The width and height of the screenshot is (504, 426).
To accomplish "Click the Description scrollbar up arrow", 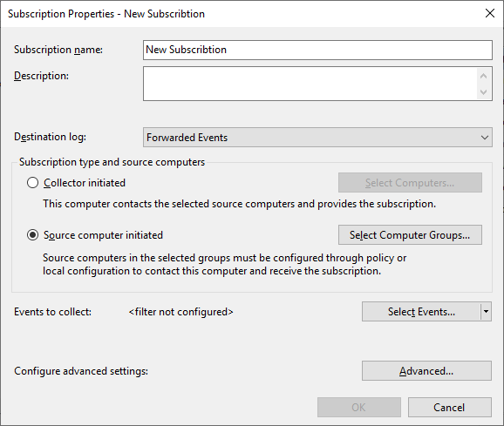I will click(483, 76).
